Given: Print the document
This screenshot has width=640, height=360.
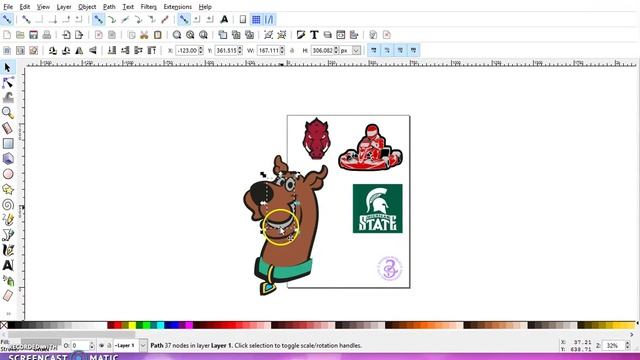Looking at the screenshot, I should [47, 35].
